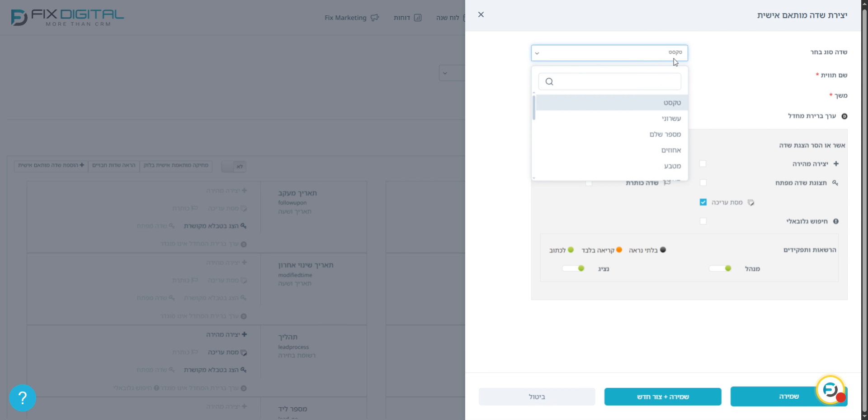Choose עשרוני from the field type list
Image resolution: width=868 pixels, height=420 pixels.
click(x=611, y=119)
